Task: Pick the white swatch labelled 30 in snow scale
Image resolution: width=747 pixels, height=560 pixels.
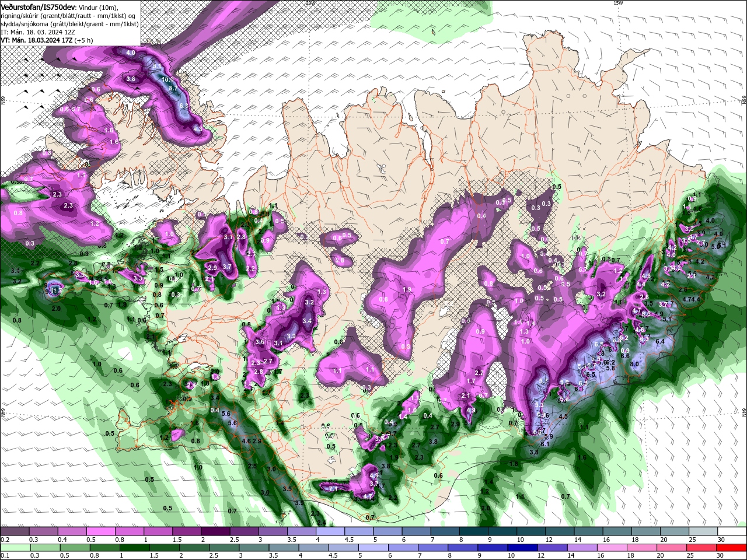Action: pos(732,531)
